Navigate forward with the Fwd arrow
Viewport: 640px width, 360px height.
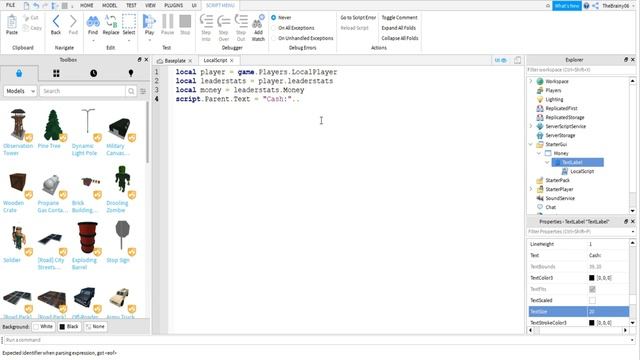click(x=73, y=21)
